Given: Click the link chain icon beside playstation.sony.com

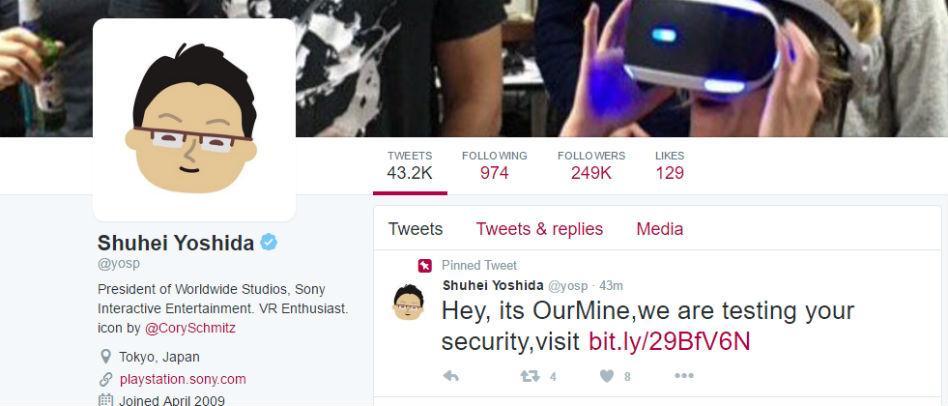Looking at the screenshot, I should coord(106,379).
